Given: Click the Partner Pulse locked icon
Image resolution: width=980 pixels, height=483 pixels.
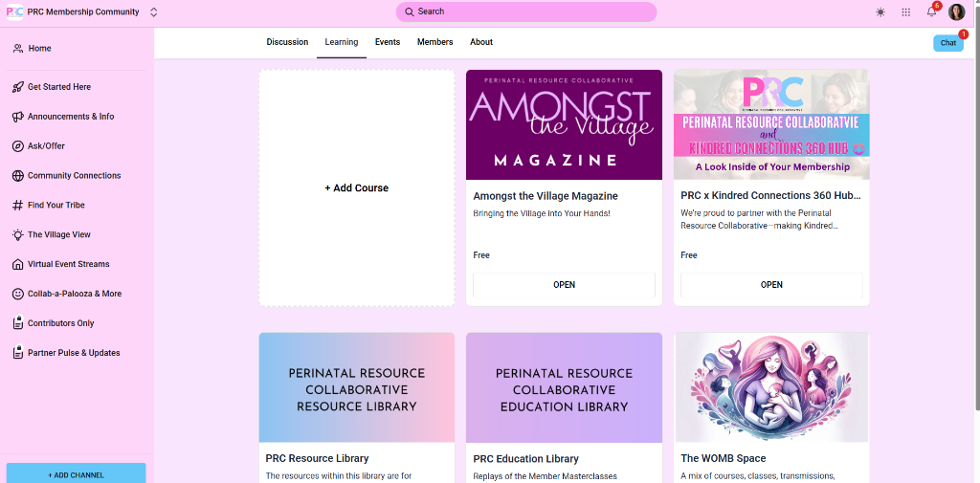Looking at the screenshot, I should [18, 352].
